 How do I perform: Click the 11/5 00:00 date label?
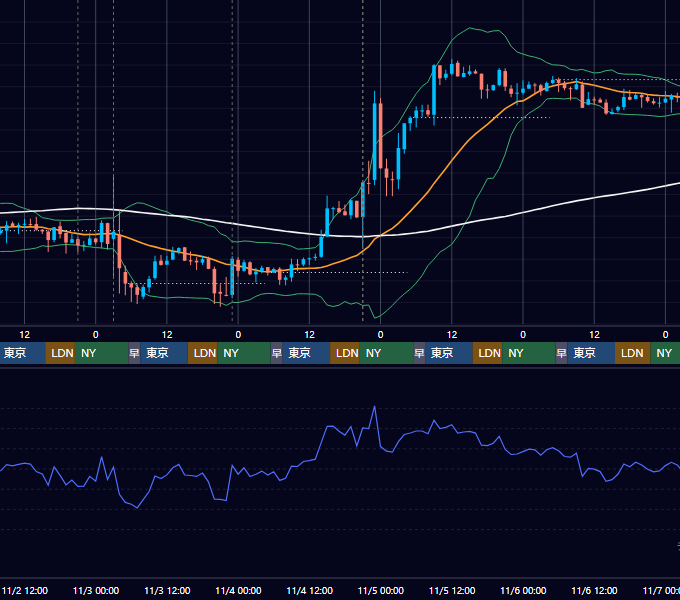[381, 590]
